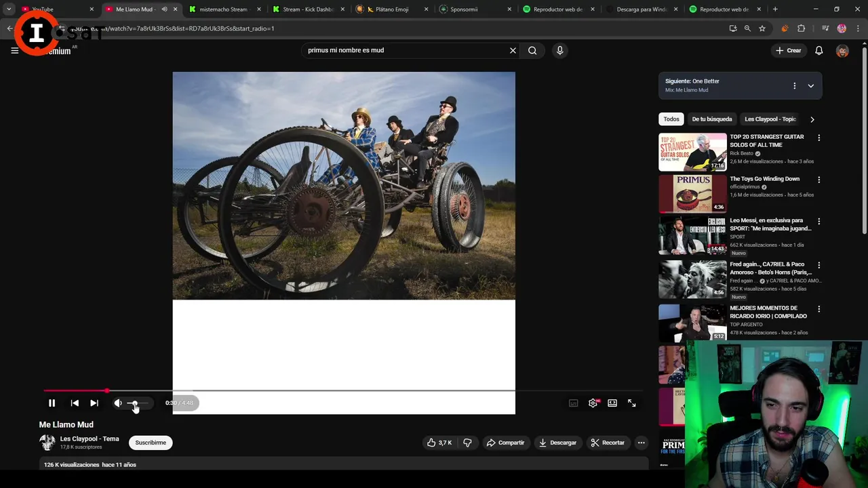Open the Les Claypool - Tema channel link
868x488 pixels.
tap(90, 439)
